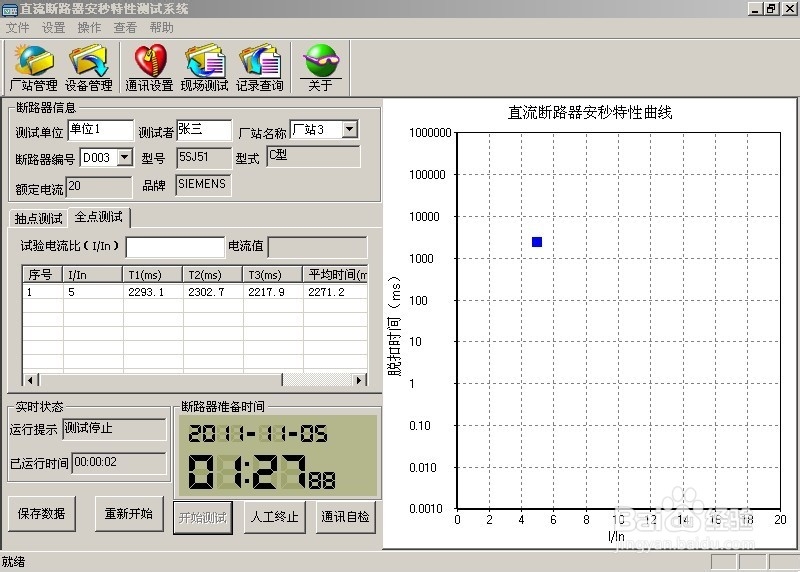This screenshot has height=572, width=800.
Task: Close the application window
Action: coord(789,9)
